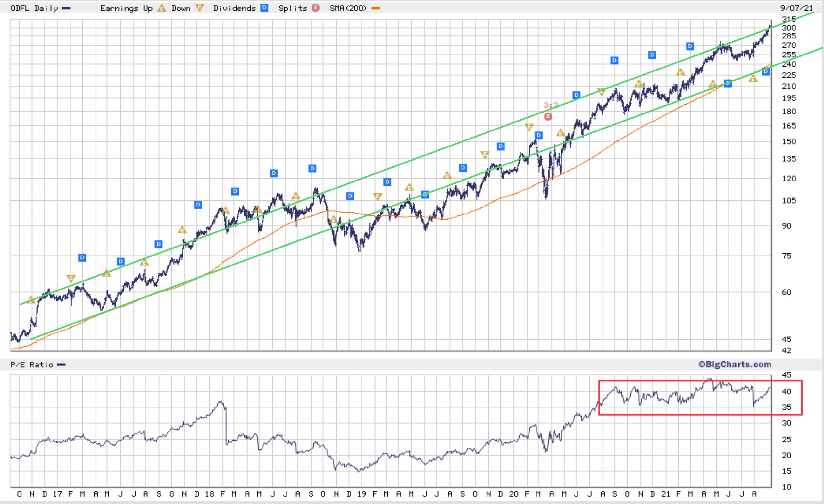Select the 18 year label on time axis
Image resolution: width=824 pixels, height=504 pixels.
tap(209, 494)
